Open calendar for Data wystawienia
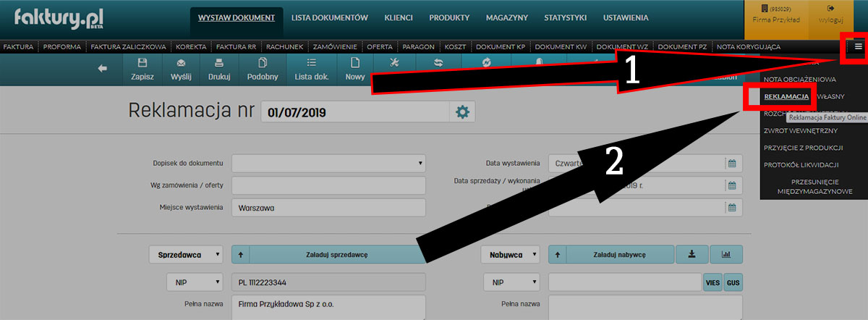The height and width of the screenshot is (320, 868). [731, 163]
